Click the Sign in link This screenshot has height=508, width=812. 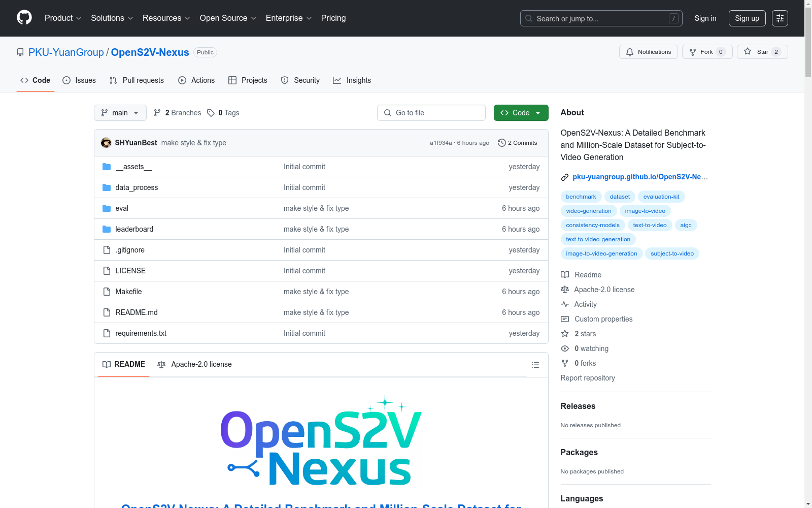point(705,18)
